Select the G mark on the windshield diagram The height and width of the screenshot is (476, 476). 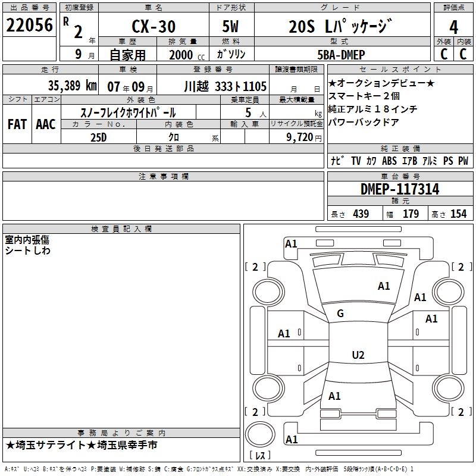pos(340,314)
